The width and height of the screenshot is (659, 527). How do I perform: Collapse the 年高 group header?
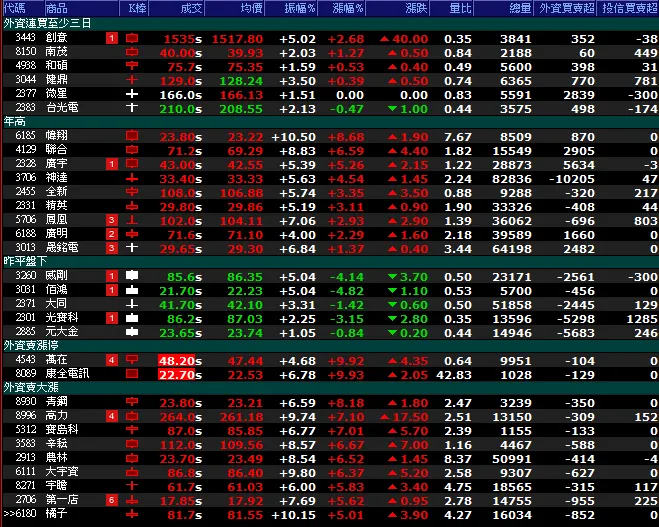tap(330, 122)
